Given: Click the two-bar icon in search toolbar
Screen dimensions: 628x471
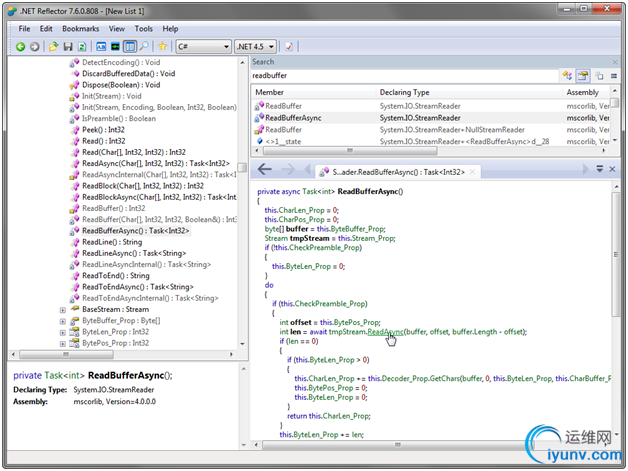Looking at the screenshot, I should tap(614, 76).
